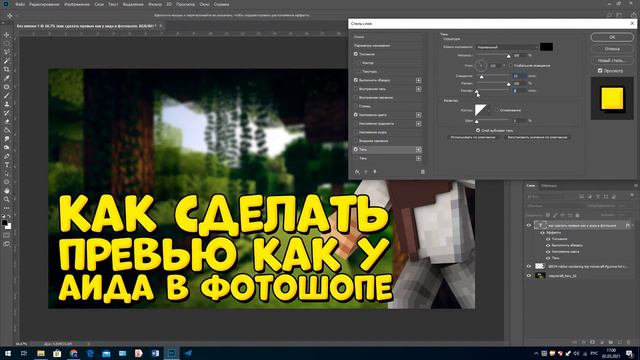Select the Brush tool
The height and width of the screenshot is (360, 640).
(7, 96)
